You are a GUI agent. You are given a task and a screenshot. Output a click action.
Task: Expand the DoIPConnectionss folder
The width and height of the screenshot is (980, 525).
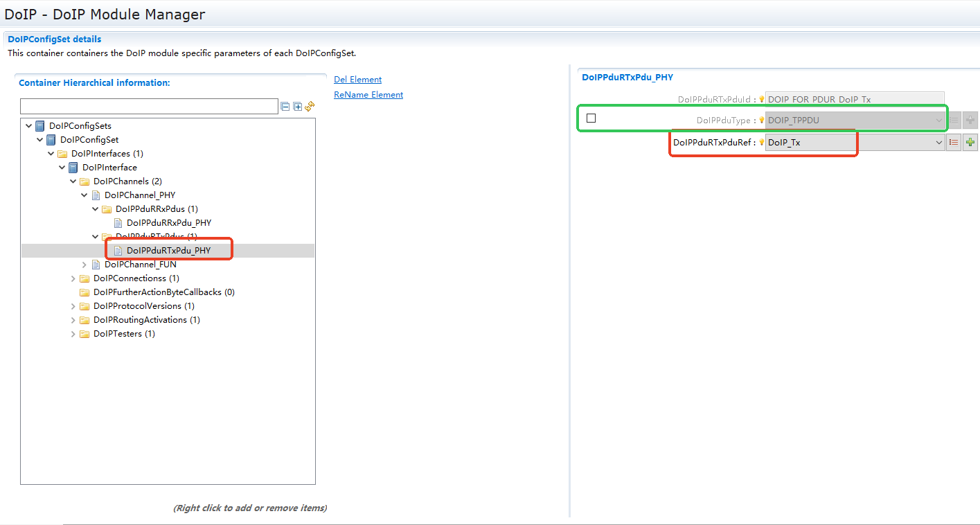(73, 278)
